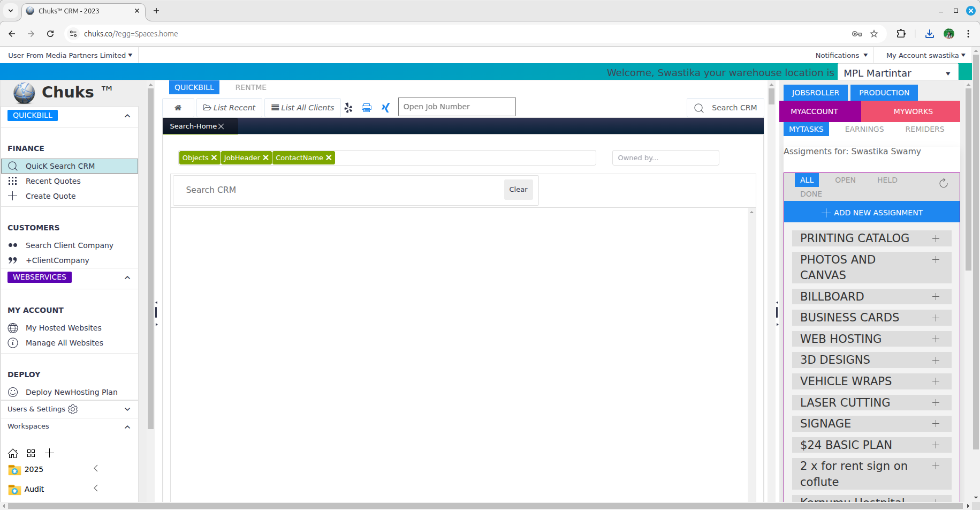Click the horizontal page scrollbar
The height and width of the screenshot is (510, 980).
486,506
